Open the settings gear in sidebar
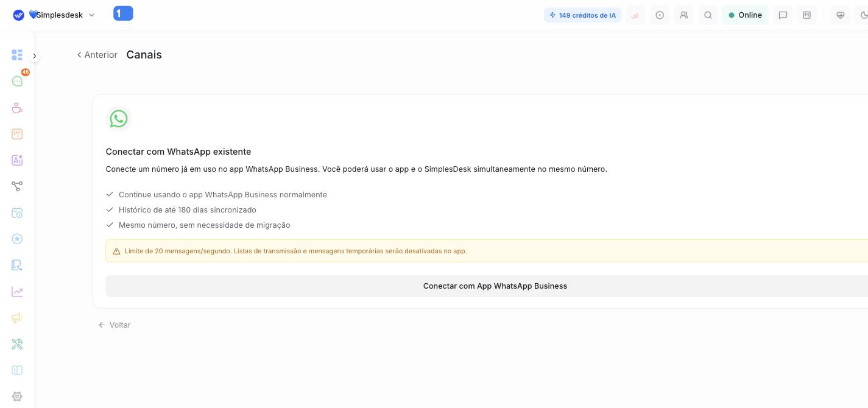Screen dimensions: 868x408 (x=17, y=396)
